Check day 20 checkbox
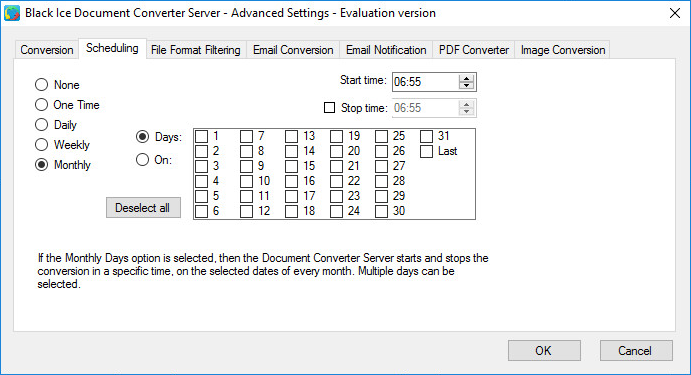 pyautogui.click(x=336, y=151)
